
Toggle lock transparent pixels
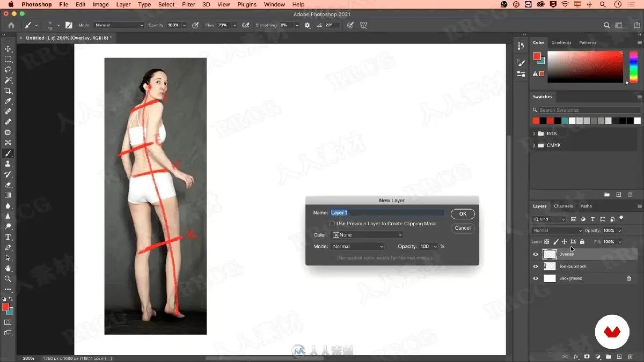pyautogui.click(x=547, y=242)
